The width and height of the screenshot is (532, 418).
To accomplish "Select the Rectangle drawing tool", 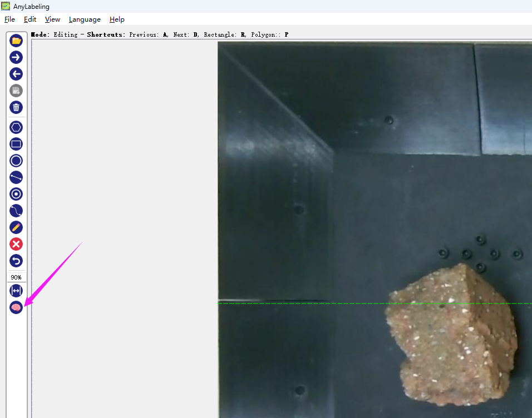I will point(16,144).
